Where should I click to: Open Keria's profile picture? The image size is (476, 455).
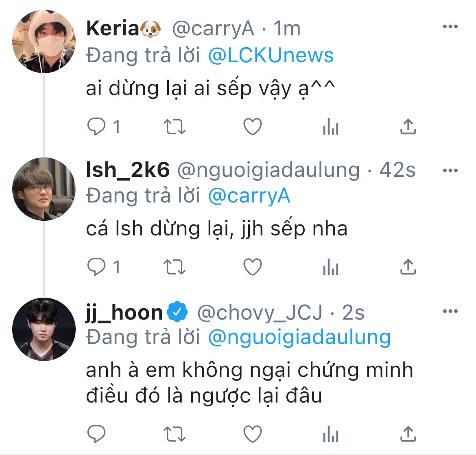click(44, 42)
